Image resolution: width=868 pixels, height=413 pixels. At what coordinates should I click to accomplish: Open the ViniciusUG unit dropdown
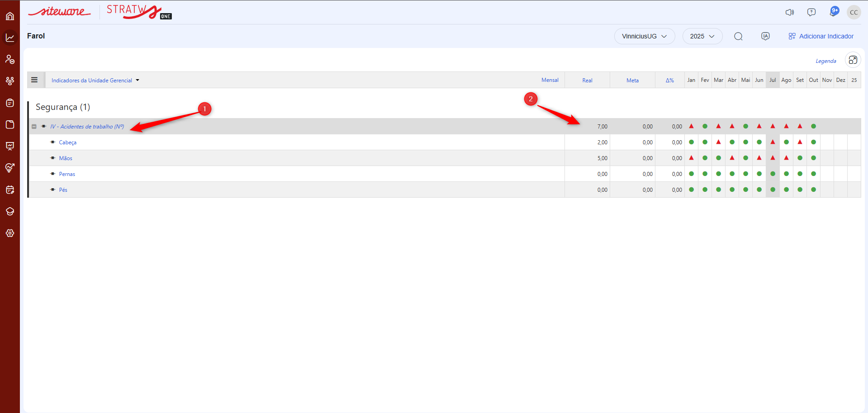pyautogui.click(x=644, y=36)
